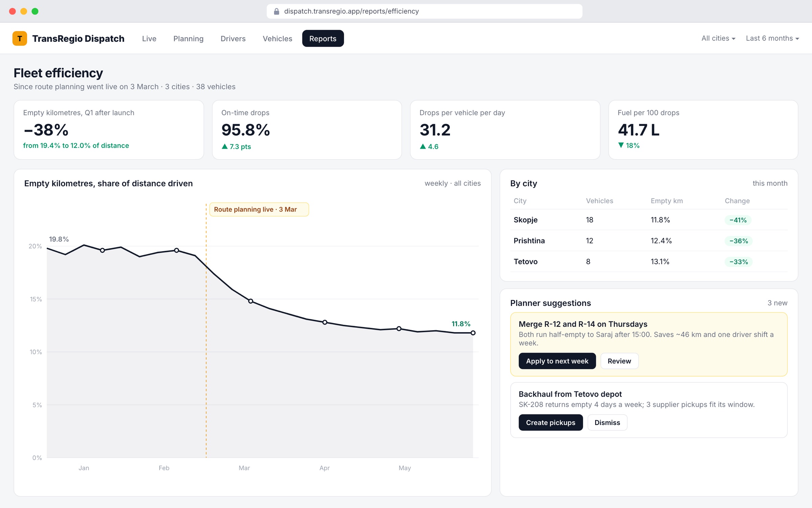This screenshot has width=812, height=508.
Task: Click the −36% change badge
Action: (x=739, y=241)
